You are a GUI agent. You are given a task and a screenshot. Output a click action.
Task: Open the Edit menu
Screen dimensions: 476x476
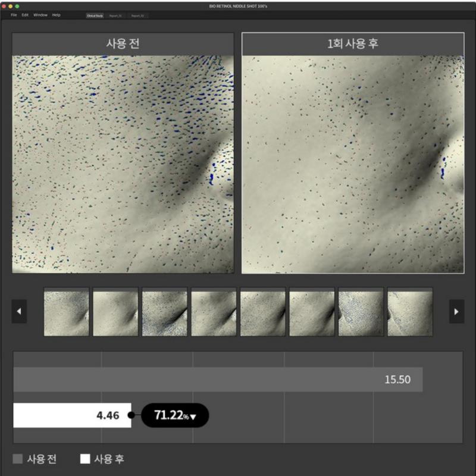coord(25,15)
